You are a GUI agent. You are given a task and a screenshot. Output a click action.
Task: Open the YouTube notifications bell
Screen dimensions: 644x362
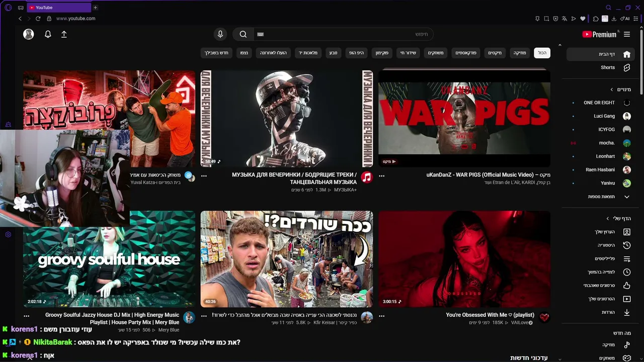pyautogui.click(x=48, y=34)
